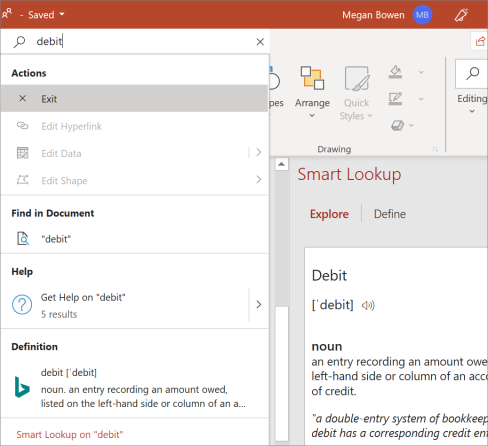488x446 pixels.
Task: Click the Edit Hyperlink chain icon
Action: pos(22,126)
